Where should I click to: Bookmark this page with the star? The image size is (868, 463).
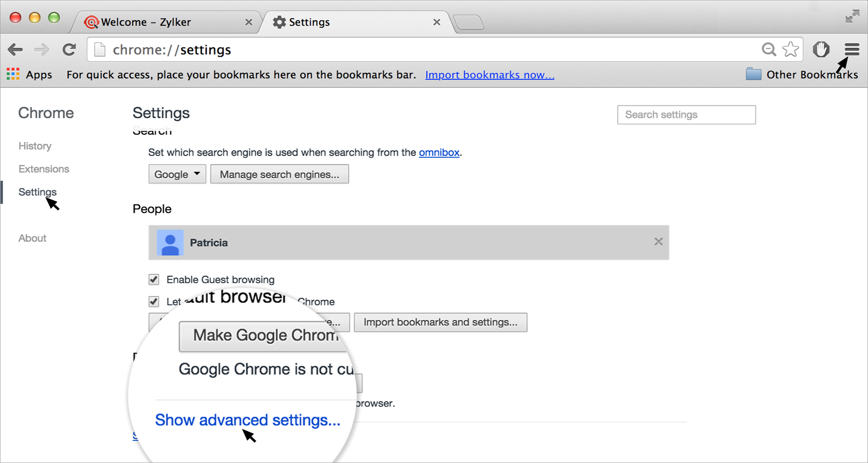click(x=791, y=50)
